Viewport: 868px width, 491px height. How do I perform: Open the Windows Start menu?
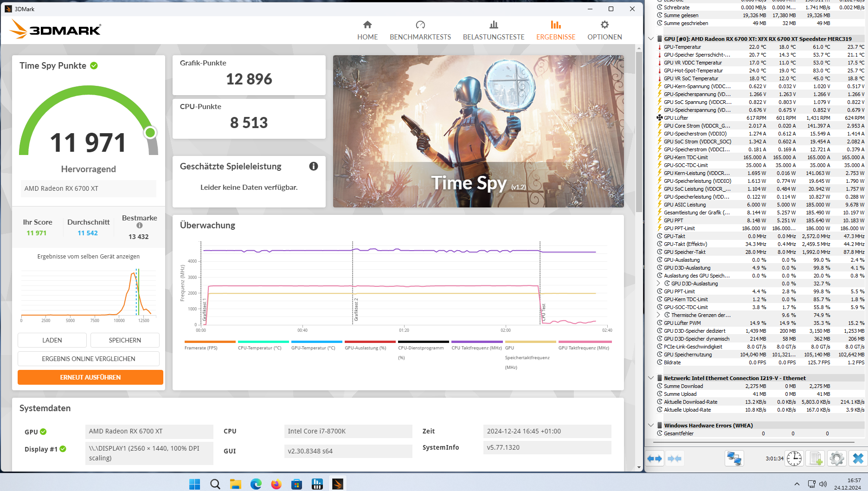[195, 484]
